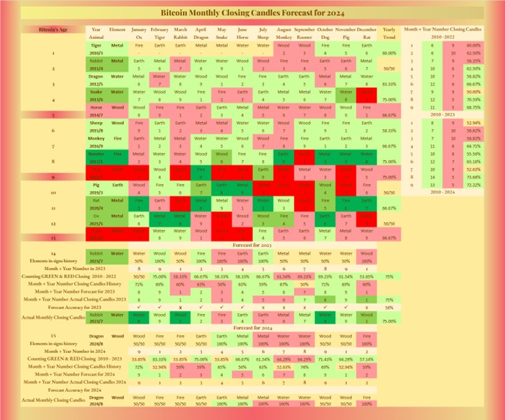Select Month + Year Number Forecast for 2024 label
This screenshot has width=505, height=420.
coord(75,374)
